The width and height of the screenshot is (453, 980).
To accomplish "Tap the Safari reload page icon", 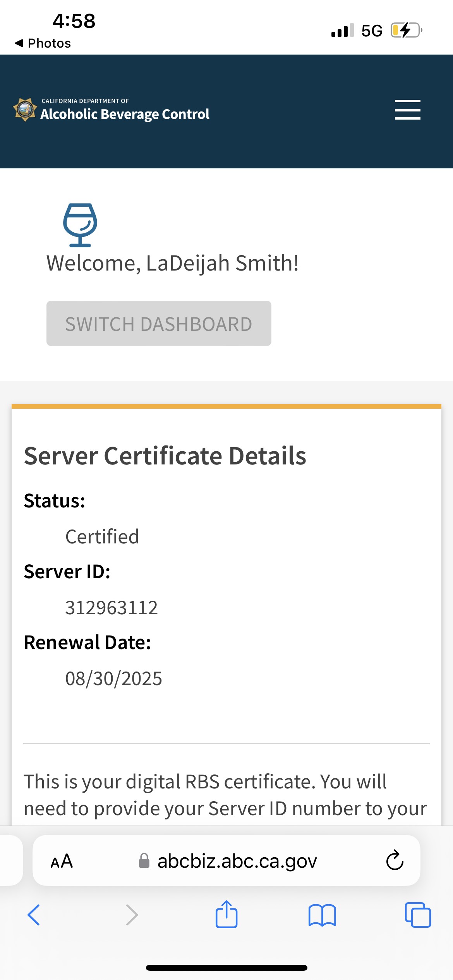I will click(x=395, y=860).
